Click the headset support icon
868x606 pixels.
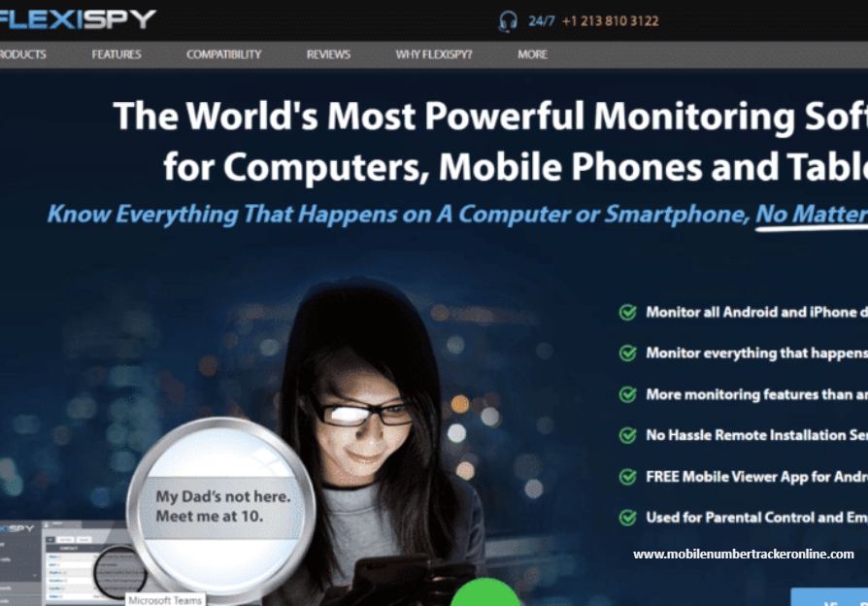point(508,21)
